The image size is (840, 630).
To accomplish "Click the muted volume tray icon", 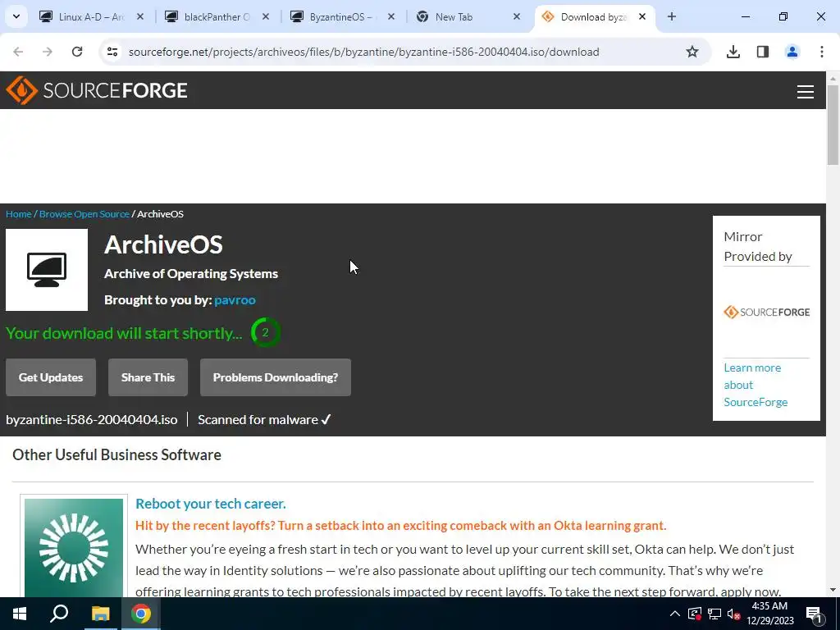I will coord(734,614).
